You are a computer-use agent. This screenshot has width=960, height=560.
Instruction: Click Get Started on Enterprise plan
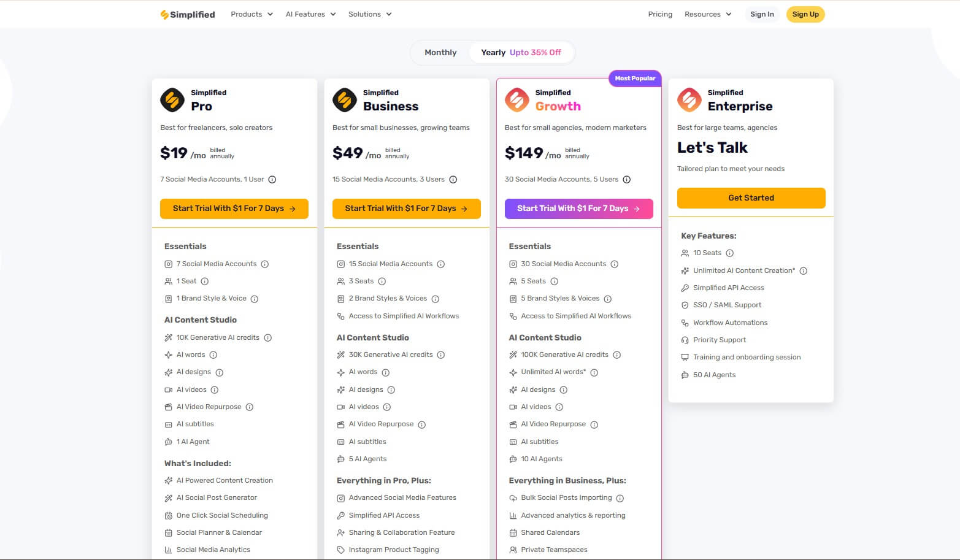click(x=751, y=198)
